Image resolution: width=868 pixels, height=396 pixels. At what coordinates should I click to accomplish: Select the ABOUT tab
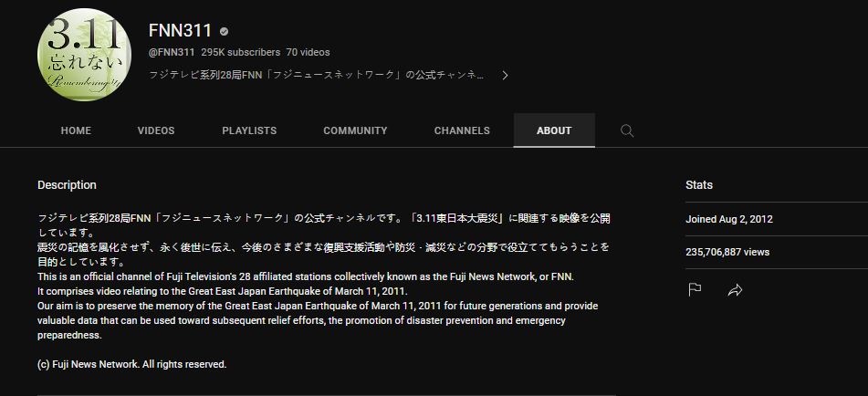pos(554,130)
